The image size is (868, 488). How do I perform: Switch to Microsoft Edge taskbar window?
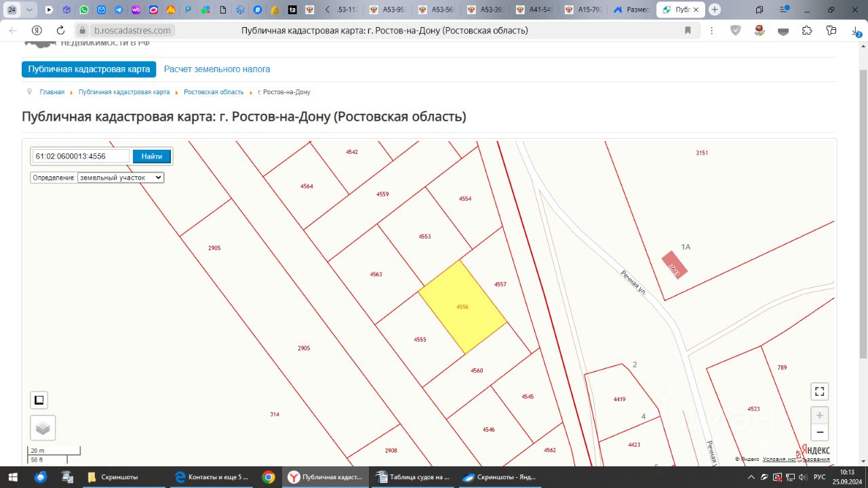click(210, 477)
